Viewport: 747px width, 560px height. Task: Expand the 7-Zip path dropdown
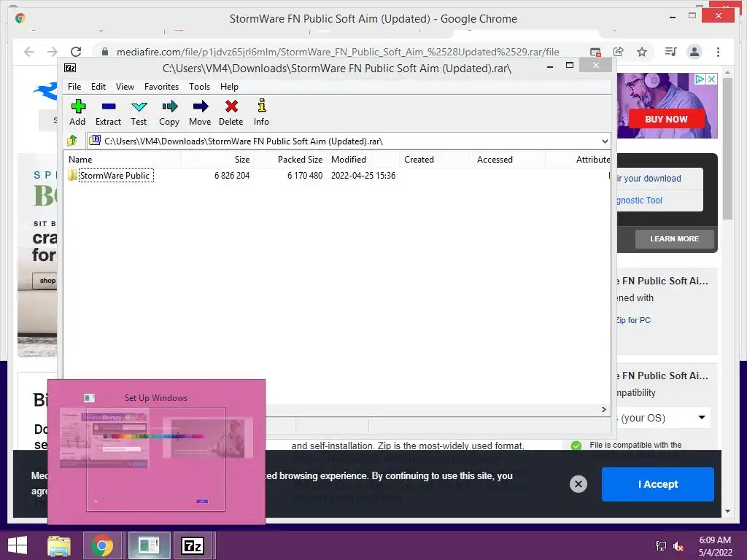click(605, 141)
